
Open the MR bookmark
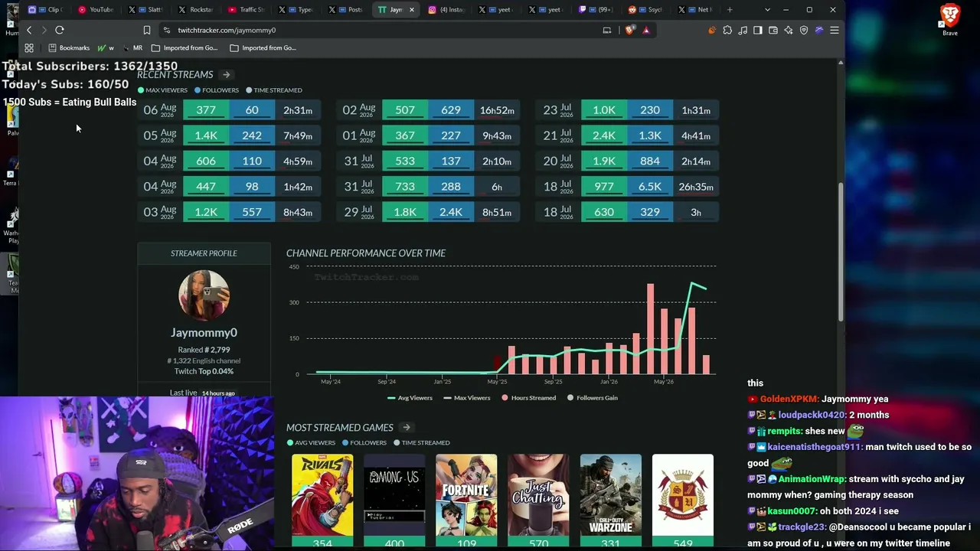(133, 47)
